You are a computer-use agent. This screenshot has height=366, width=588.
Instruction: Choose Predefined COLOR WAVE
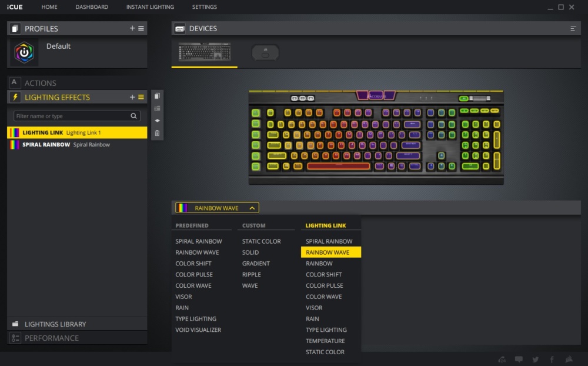[193, 285]
